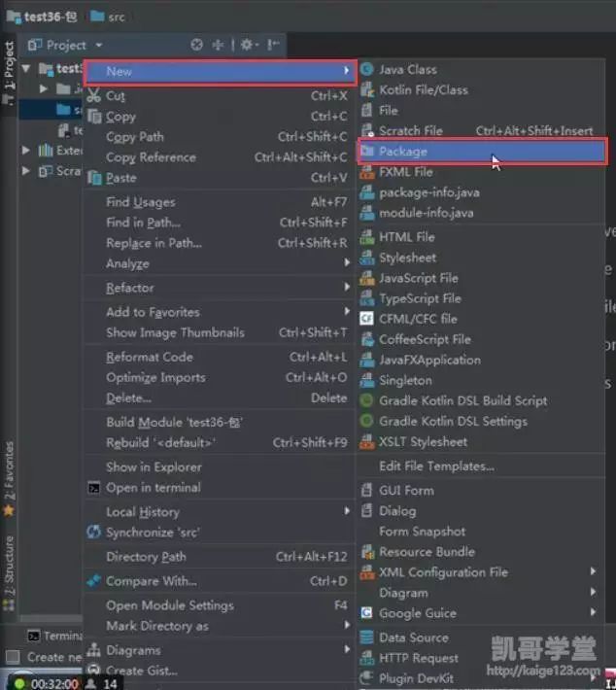Viewport: 616px width, 690px height.
Task: Select Singleton template entry
Action: point(481,380)
